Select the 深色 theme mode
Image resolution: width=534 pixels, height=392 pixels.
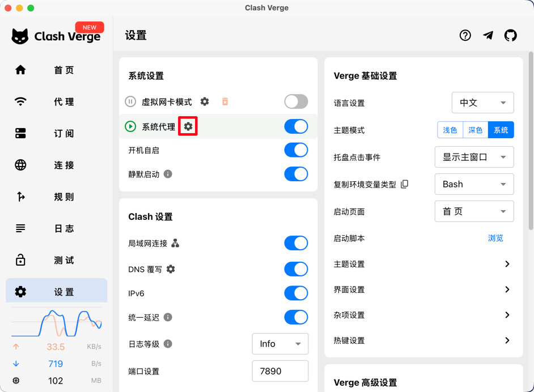(x=476, y=130)
